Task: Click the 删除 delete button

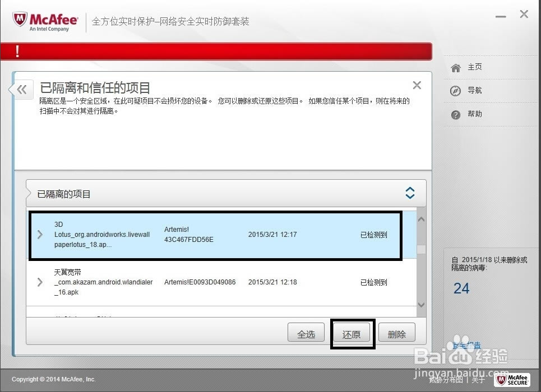Action: [x=397, y=332]
